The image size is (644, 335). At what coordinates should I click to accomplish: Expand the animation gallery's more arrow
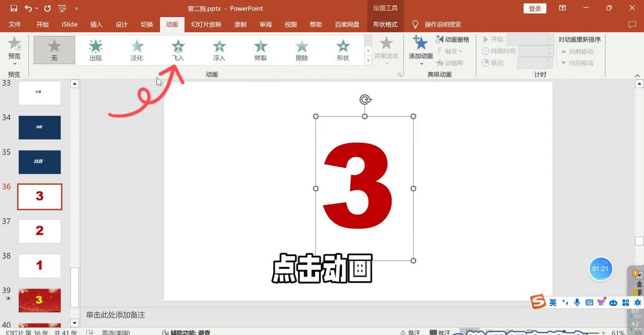[368, 61]
